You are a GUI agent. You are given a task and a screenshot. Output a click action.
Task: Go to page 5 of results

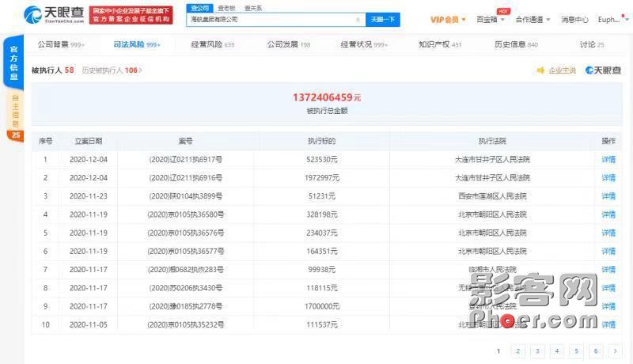point(576,351)
